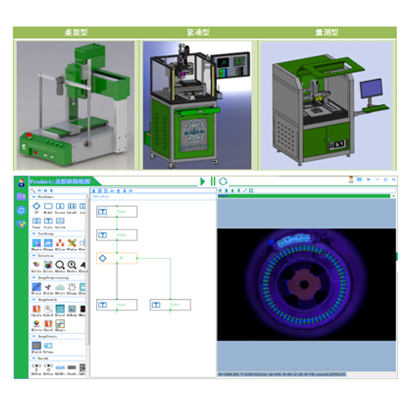
Task: Select the histogram image processing tool
Action: tap(60, 287)
